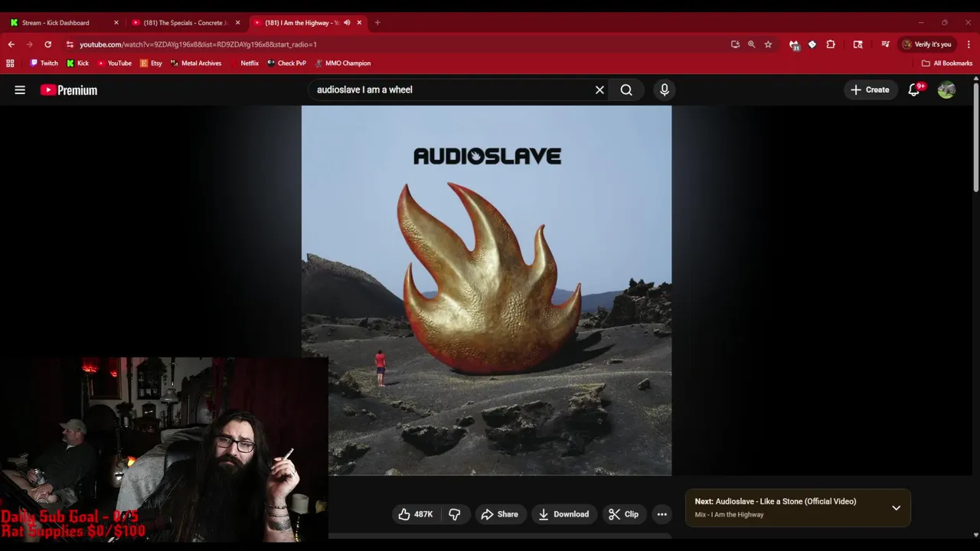Image resolution: width=980 pixels, height=551 pixels.
Task: Open the extension icon with 31 badge
Action: tap(794, 44)
